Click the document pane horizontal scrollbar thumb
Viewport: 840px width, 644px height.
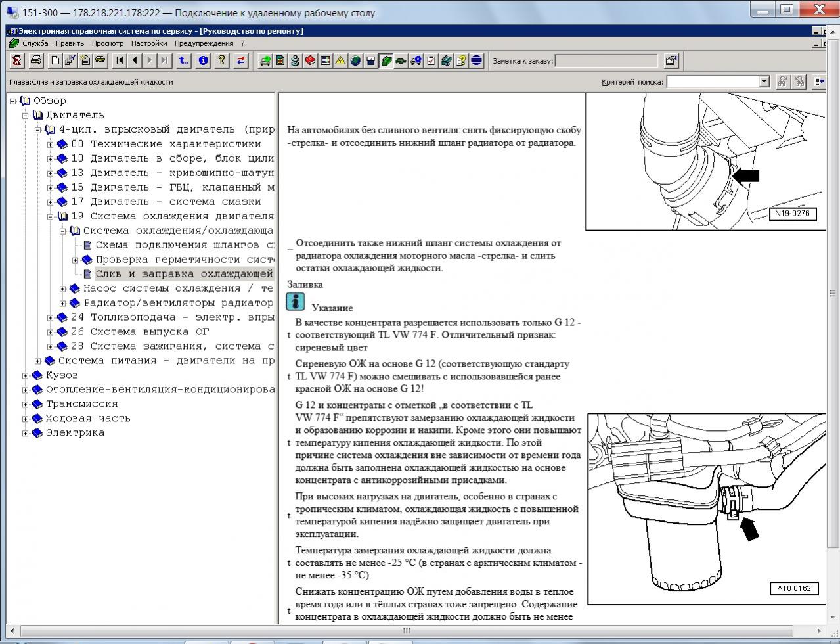click(x=407, y=630)
